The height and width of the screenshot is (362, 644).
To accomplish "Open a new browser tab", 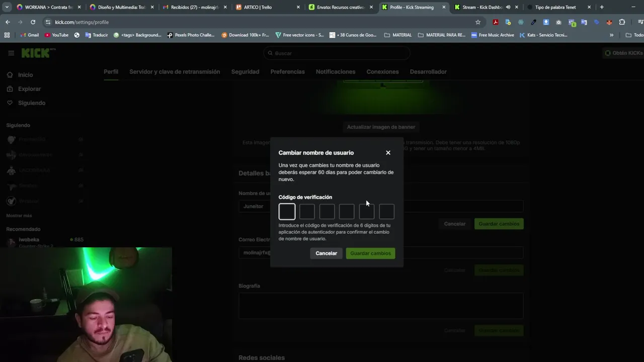I will click(x=602, y=7).
